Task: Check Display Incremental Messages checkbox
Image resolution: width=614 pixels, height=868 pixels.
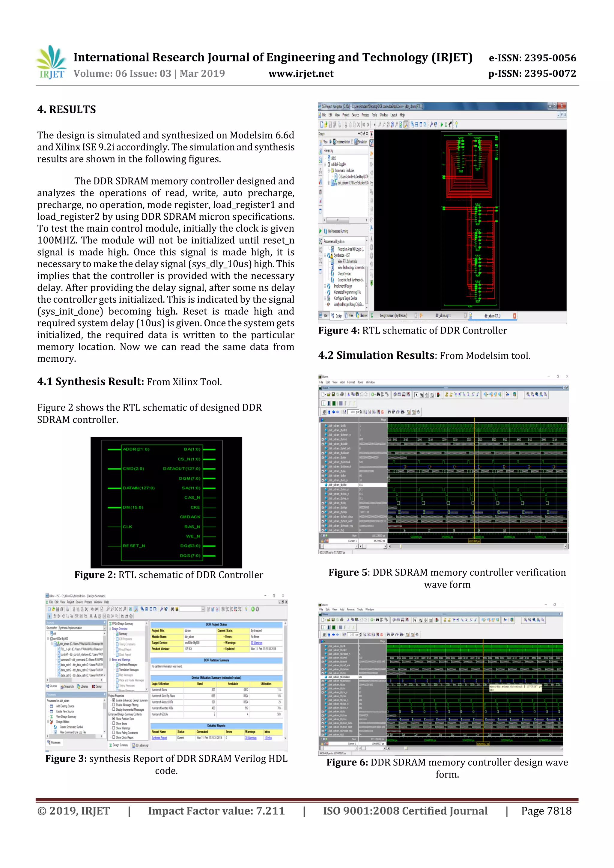Action: coord(114,709)
